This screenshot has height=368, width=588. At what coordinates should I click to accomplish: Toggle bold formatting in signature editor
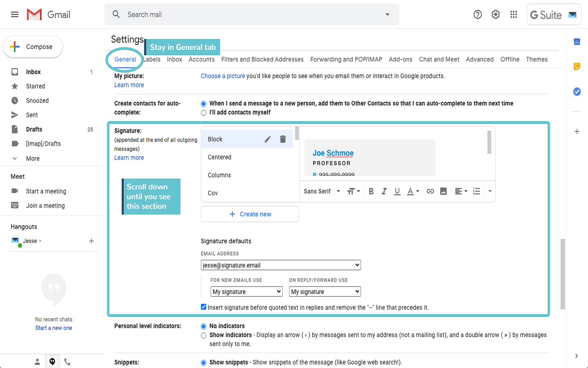(x=371, y=191)
